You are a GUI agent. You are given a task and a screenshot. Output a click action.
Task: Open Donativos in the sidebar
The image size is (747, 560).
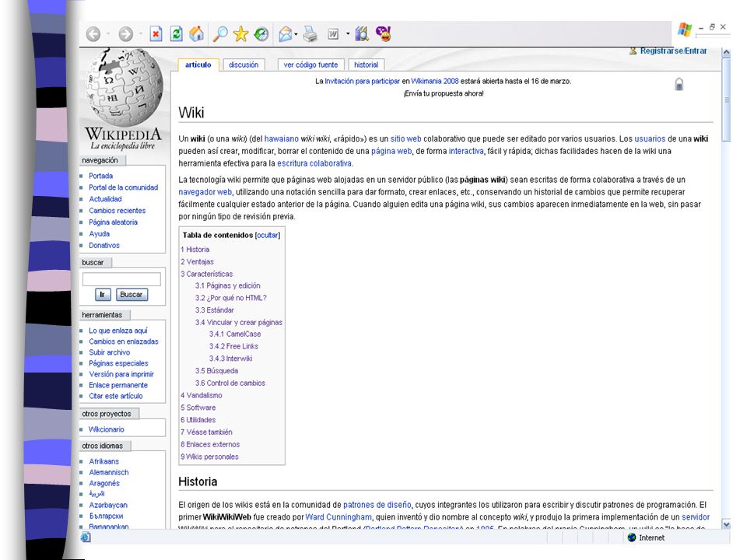pos(104,245)
